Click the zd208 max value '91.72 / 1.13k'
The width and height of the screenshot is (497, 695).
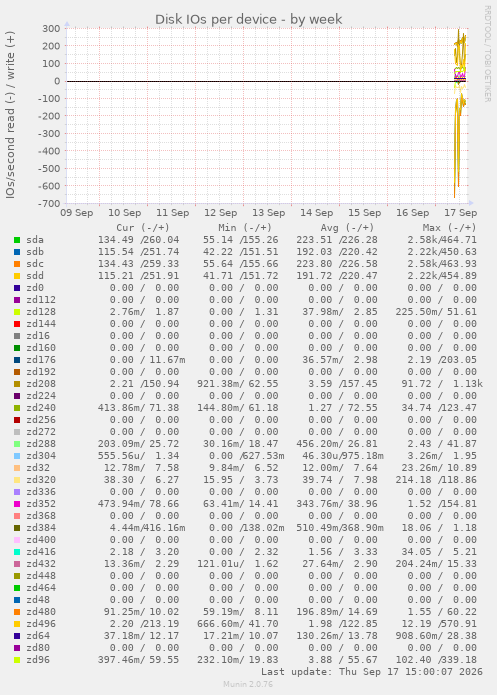pos(442,383)
